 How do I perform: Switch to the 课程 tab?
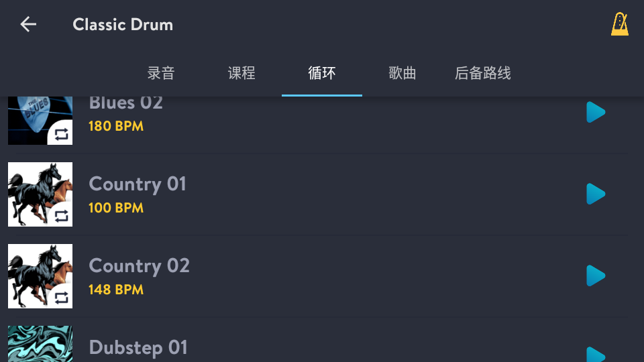click(x=241, y=73)
